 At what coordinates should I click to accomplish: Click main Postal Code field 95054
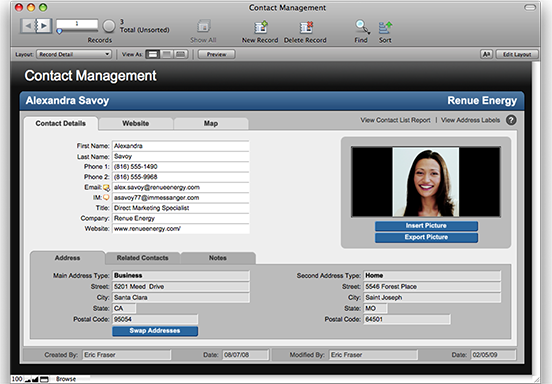click(155, 319)
